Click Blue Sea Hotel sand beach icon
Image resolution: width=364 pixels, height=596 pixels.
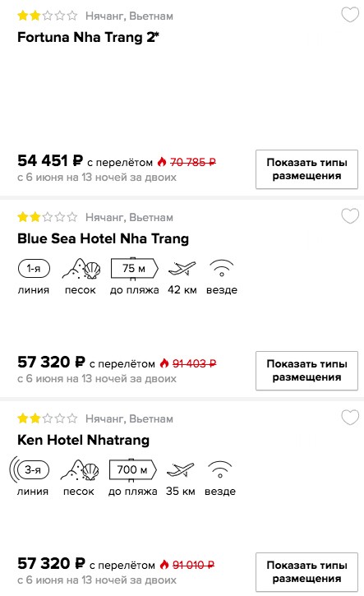[x=81, y=269]
